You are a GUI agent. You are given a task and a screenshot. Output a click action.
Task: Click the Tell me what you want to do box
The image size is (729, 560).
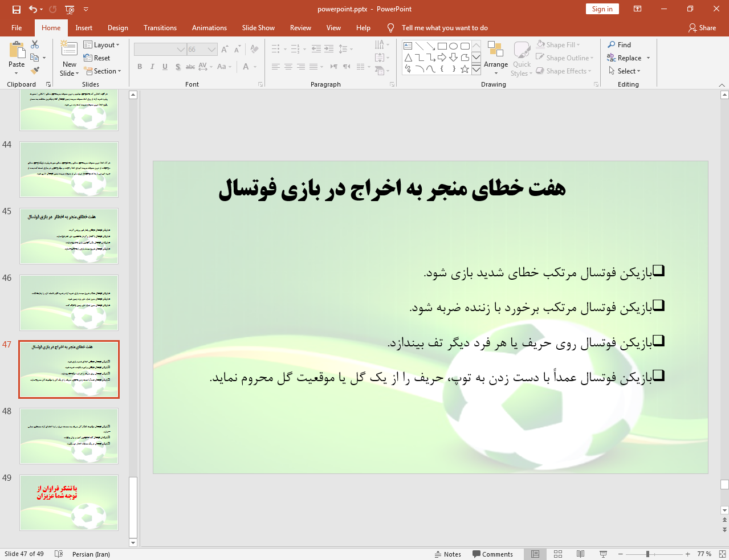point(445,28)
